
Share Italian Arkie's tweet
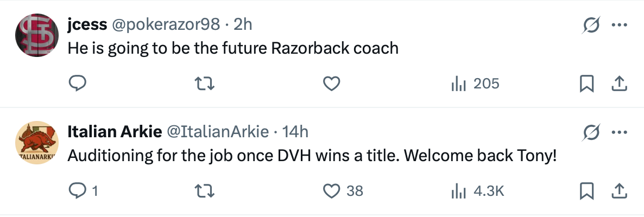point(620,191)
